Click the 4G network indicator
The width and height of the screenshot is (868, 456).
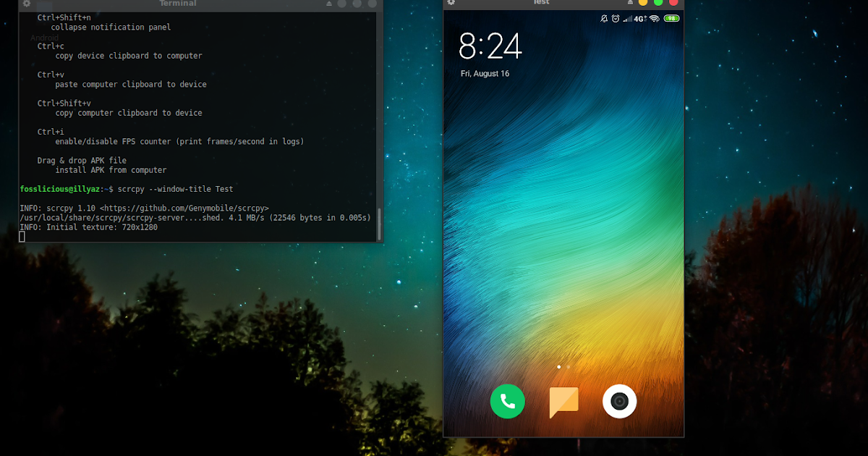tap(639, 18)
